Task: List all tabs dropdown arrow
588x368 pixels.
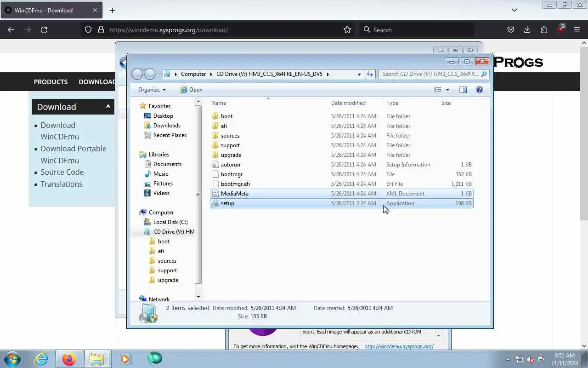Action: (514, 10)
